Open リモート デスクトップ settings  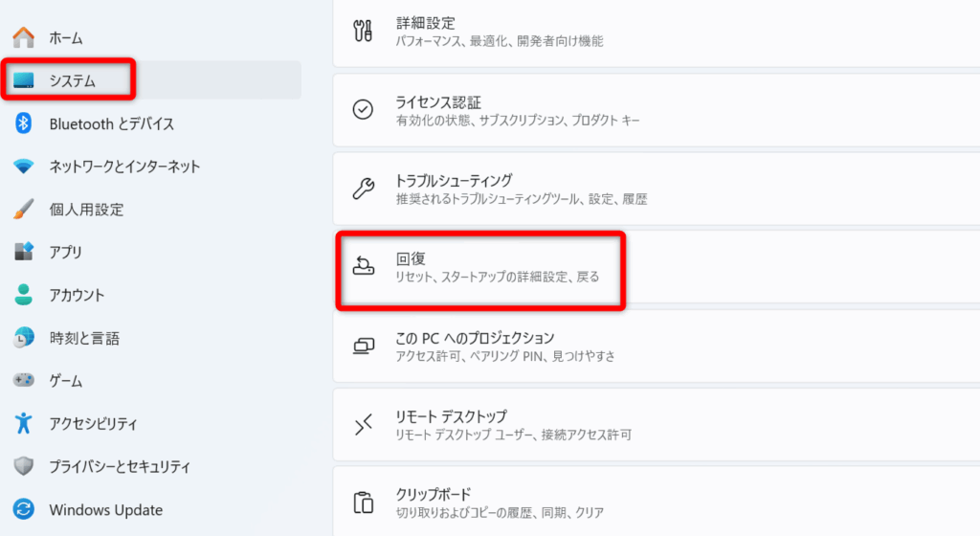pos(514,425)
